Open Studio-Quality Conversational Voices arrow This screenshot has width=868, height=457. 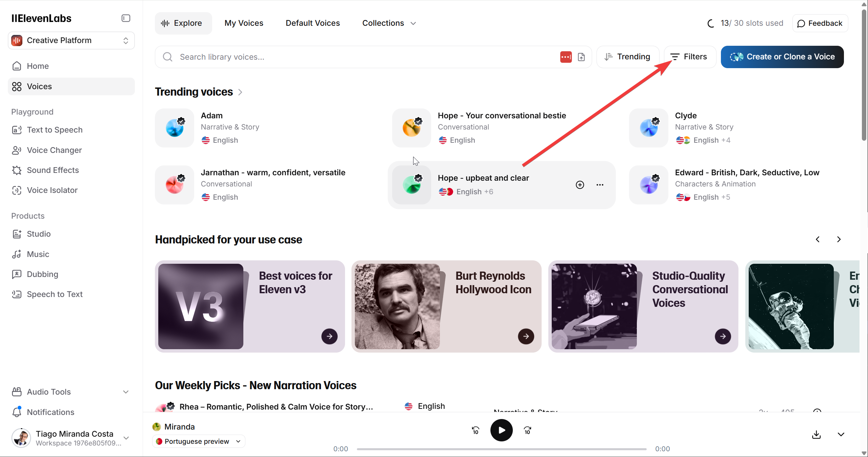pos(723,336)
